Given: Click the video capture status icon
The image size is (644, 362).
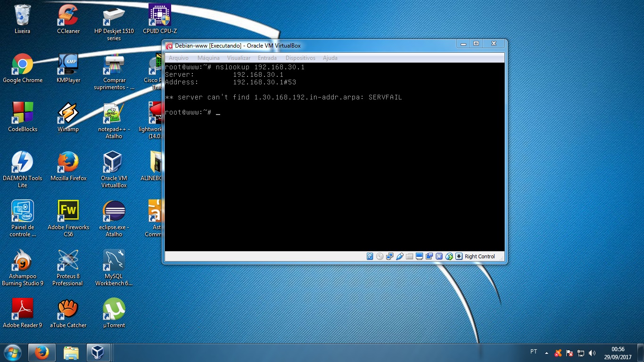Looking at the screenshot, I should [x=429, y=256].
